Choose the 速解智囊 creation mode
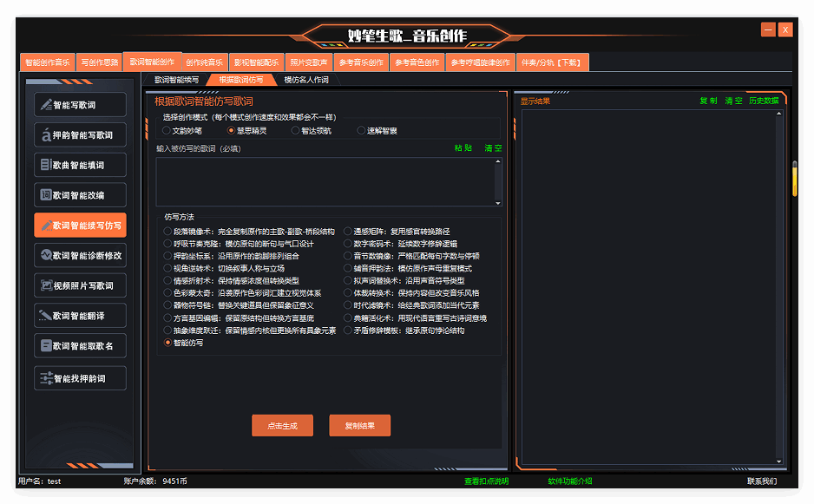The height and width of the screenshot is (504, 814). [362, 131]
